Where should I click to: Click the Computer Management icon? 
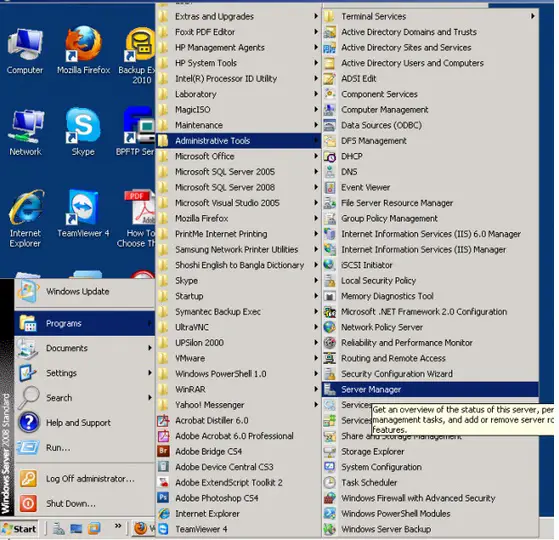pos(330,109)
